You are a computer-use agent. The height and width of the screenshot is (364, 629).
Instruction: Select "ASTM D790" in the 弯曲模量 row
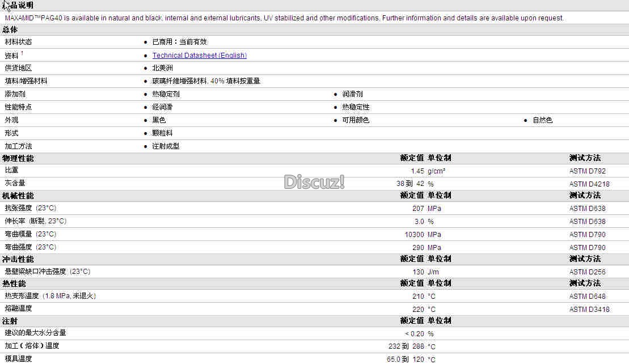(588, 235)
